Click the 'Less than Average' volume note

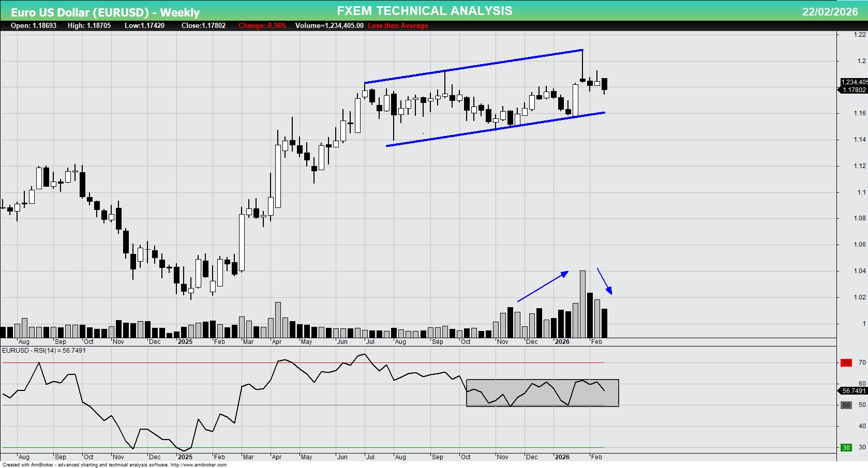(398, 26)
